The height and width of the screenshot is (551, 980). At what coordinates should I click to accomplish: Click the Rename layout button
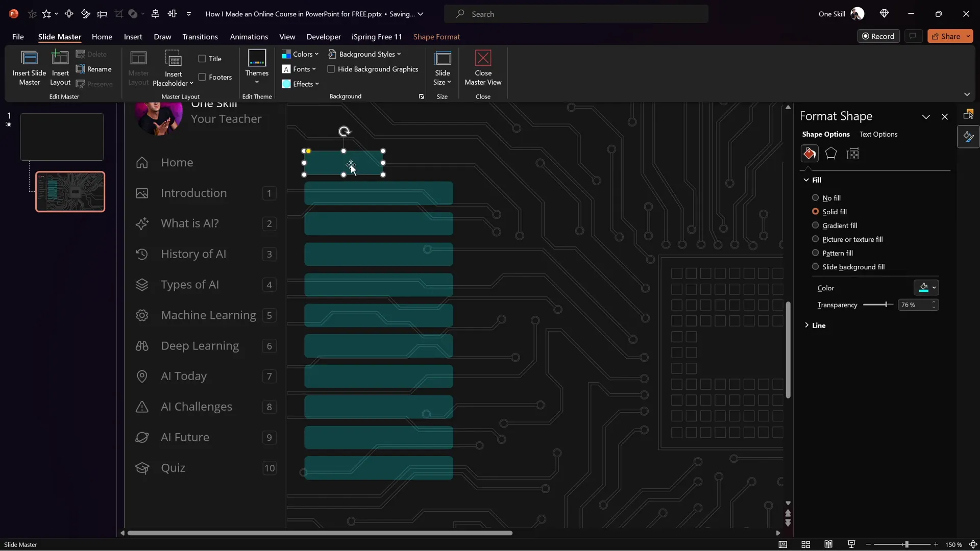[x=94, y=69]
